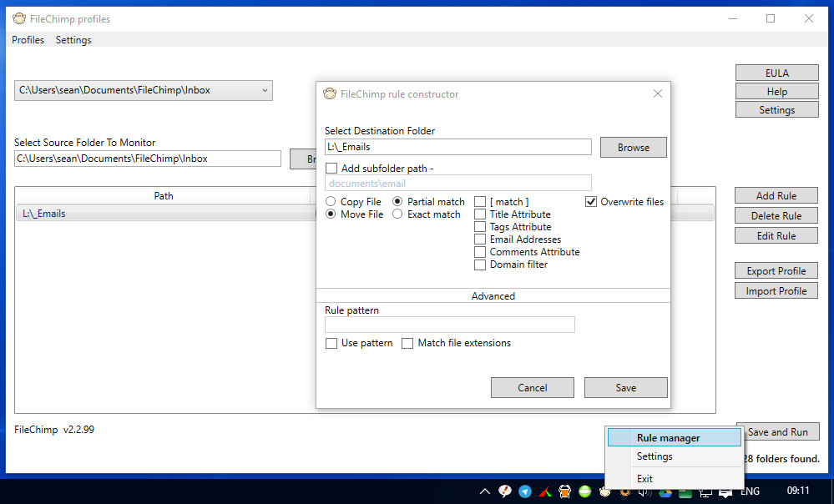This screenshot has width=834, height=504.
Task: Click the FileChimp monkey icon in the profiles title bar
Action: pyautogui.click(x=19, y=18)
